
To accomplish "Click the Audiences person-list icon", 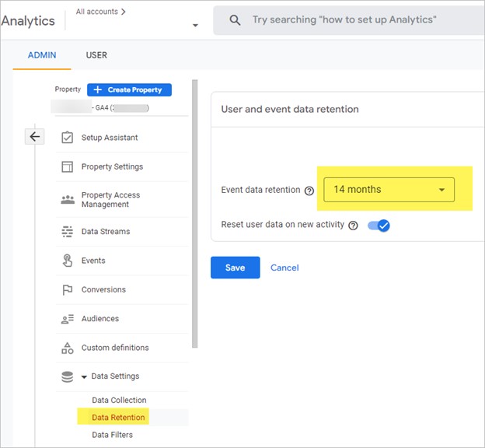I will tap(68, 319).
